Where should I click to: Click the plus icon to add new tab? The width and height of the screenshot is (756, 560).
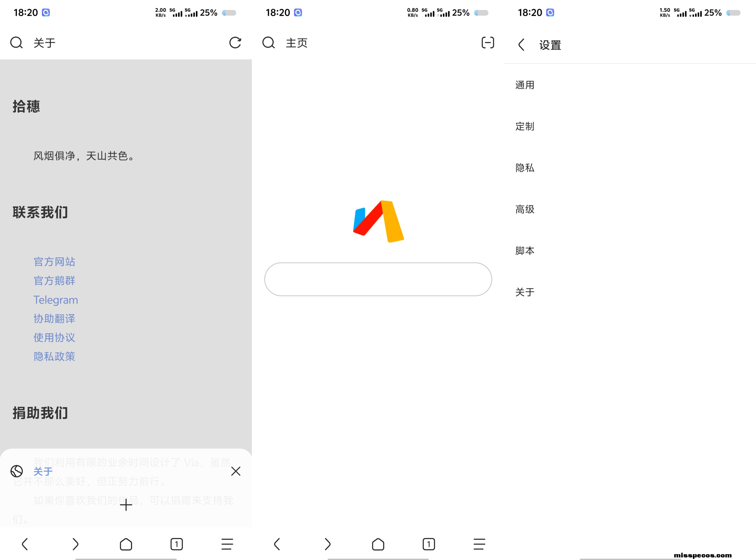pos(126,505)
